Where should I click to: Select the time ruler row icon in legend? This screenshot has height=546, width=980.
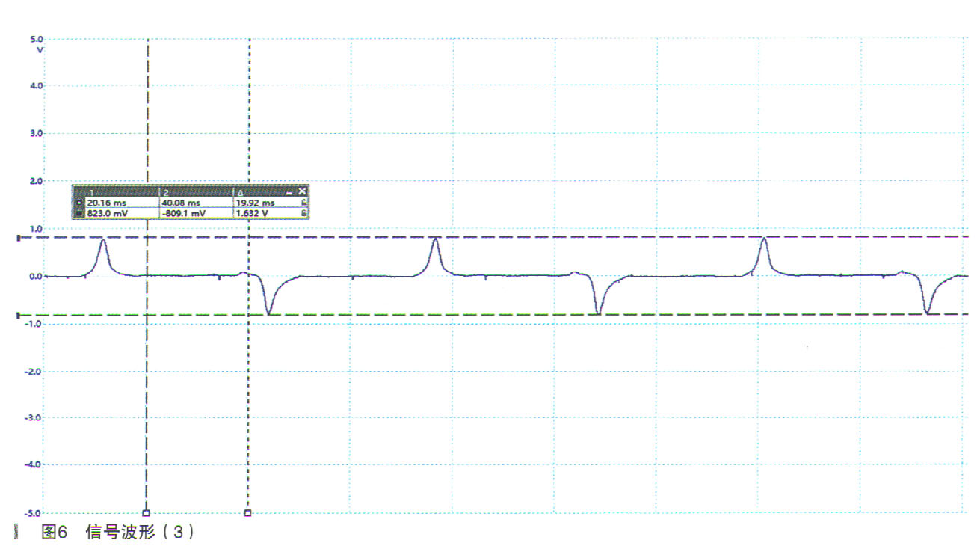(x=79, y=203)
